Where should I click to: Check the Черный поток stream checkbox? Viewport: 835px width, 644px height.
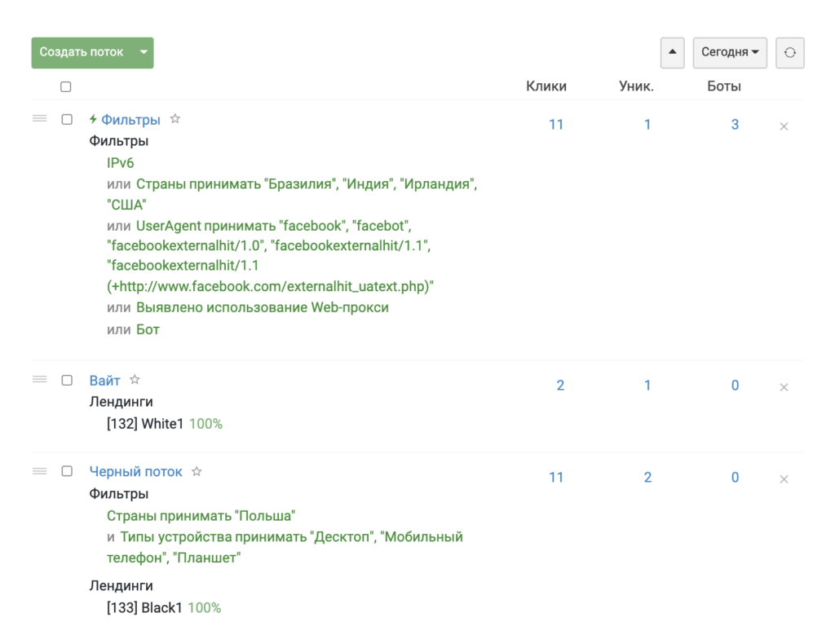pos(67,471)
